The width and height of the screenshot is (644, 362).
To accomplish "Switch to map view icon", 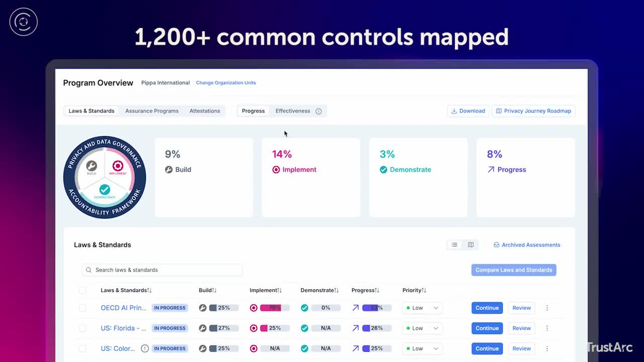I will click(x=471, y=245).
